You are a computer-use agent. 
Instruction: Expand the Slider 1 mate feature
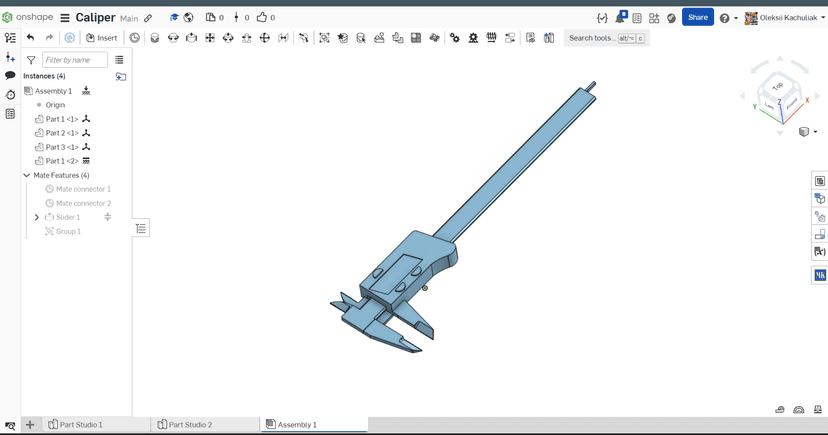37,217
